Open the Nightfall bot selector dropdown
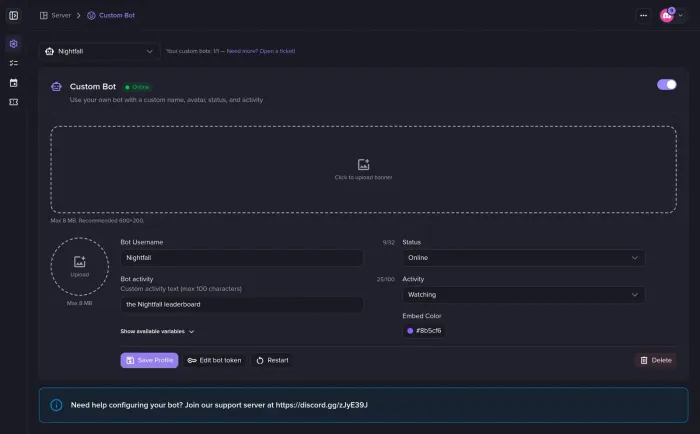The width and height of the screenshot is (700, 434). click(x=100, y=51)
